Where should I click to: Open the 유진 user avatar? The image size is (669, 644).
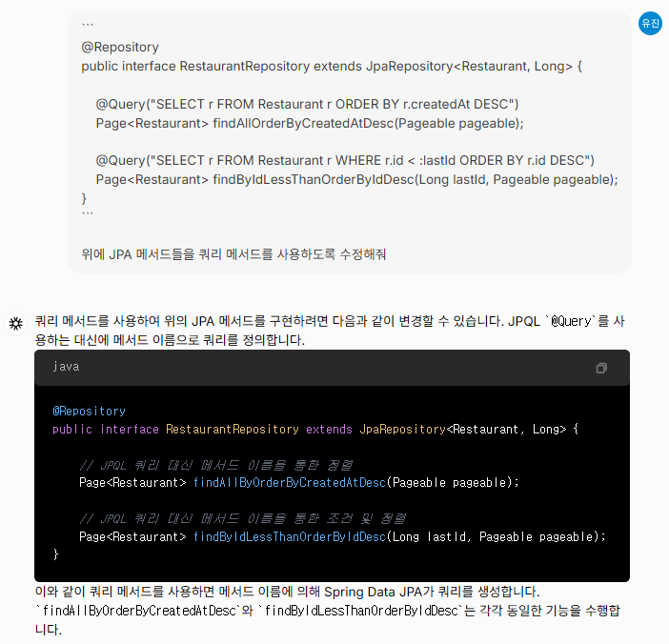(x=650, y=24)
